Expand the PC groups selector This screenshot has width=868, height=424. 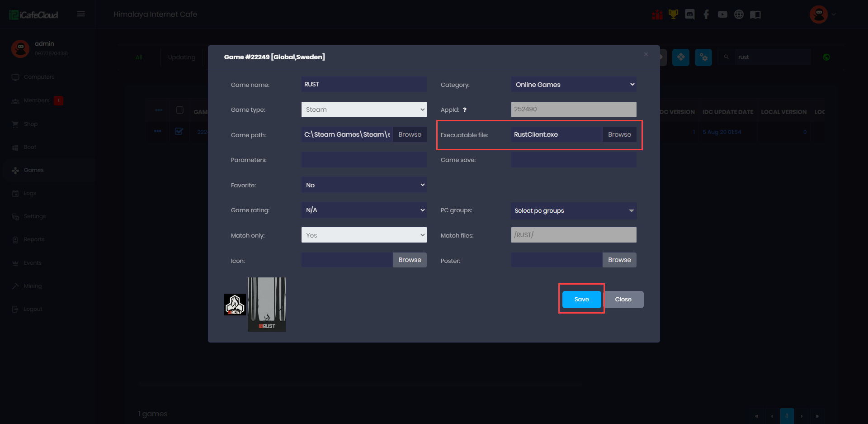[x=574, y=211]
